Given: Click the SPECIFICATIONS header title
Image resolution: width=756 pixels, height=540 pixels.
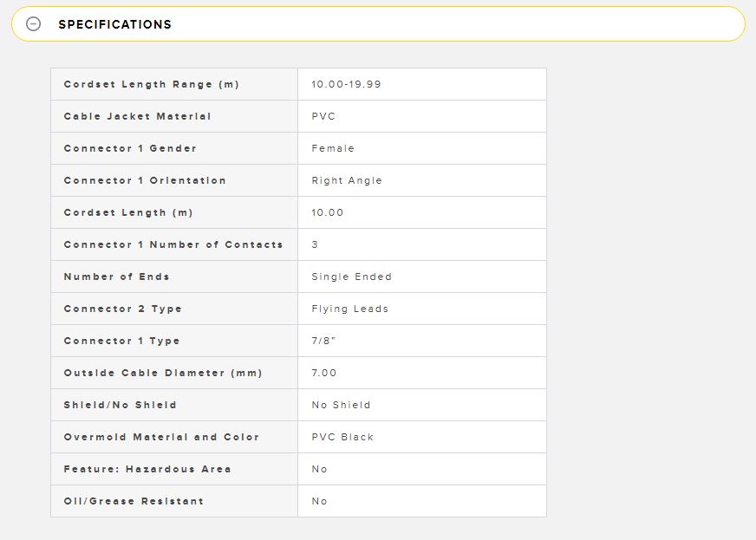Looking at the screenshot, I should click(114, 24).
